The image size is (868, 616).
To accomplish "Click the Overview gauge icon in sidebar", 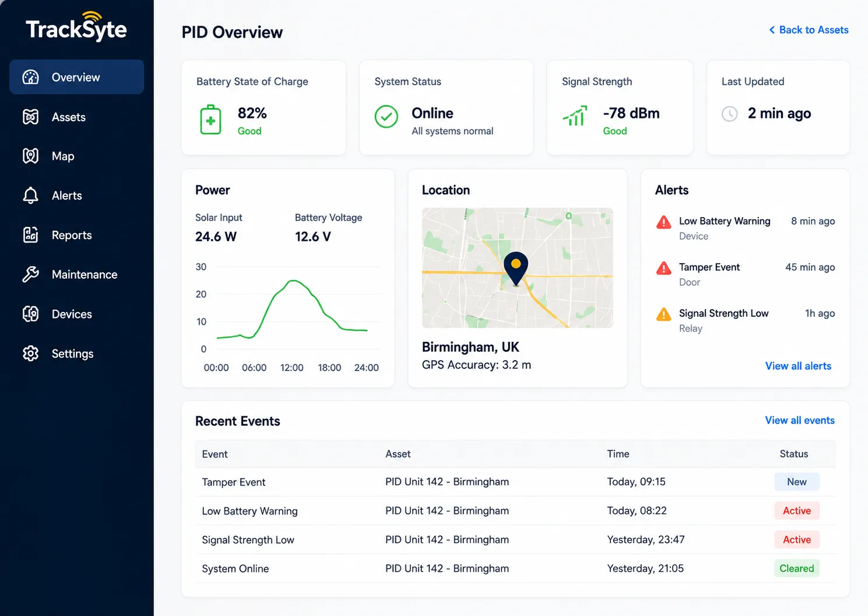I will point(30,77).
